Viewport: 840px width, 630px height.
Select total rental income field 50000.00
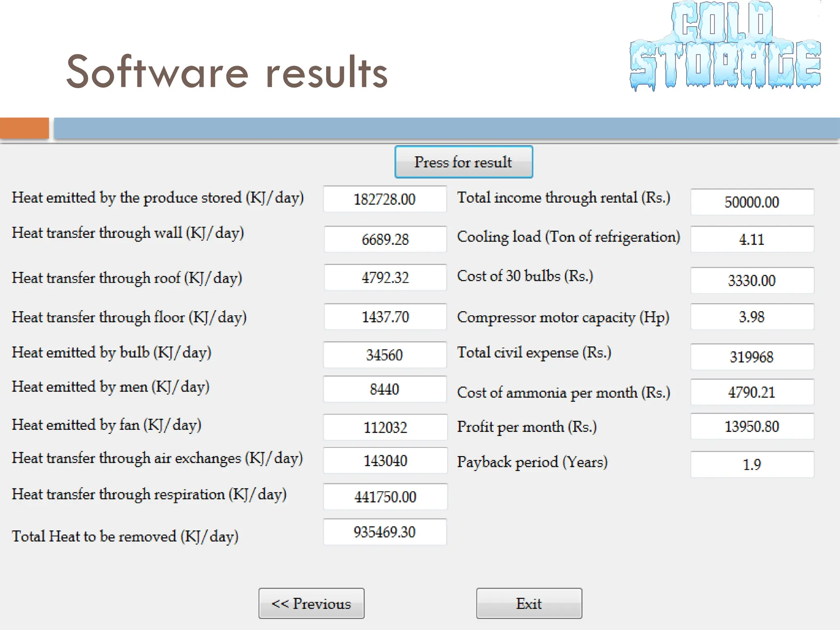752,202
